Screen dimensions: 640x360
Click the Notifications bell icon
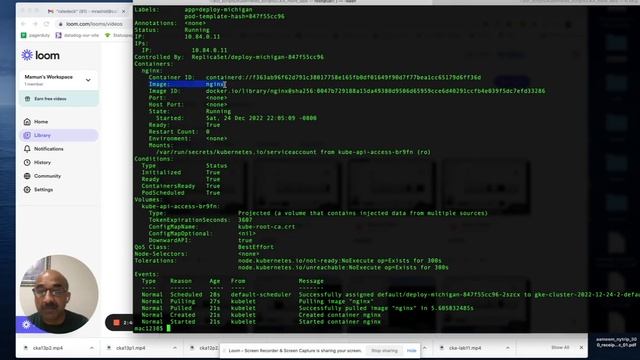27,149
